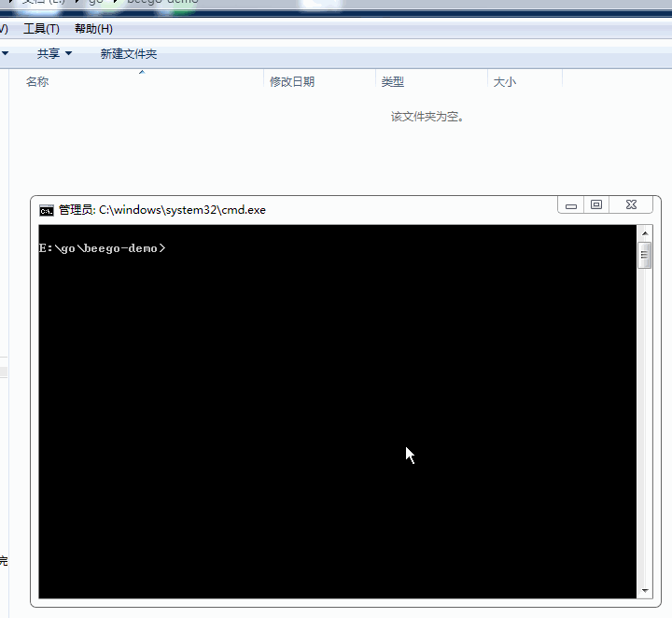Minimize the cmd.exe window

coord(571,205)
